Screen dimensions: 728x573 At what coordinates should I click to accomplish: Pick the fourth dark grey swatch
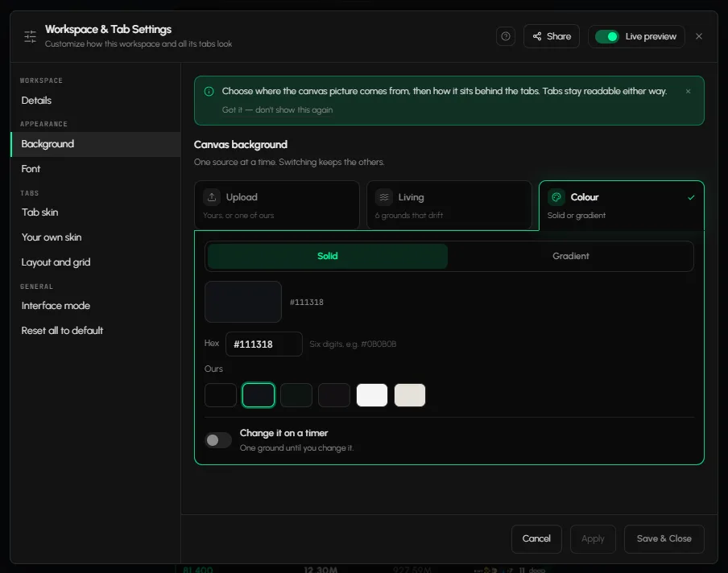[334, 395]
